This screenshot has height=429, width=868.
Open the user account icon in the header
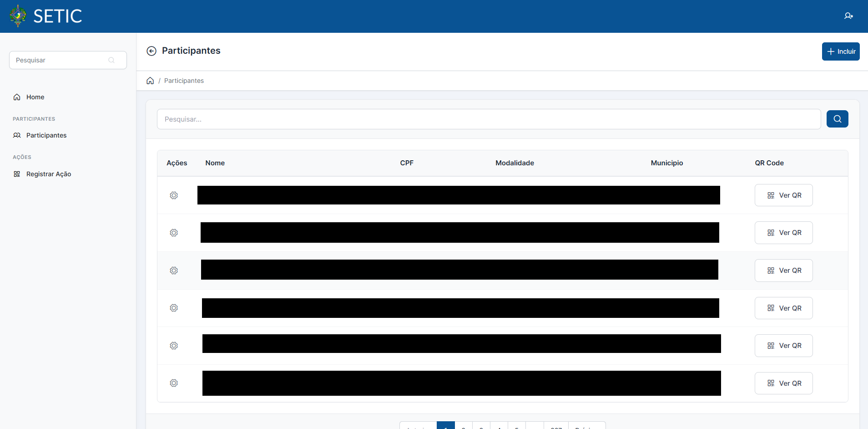tap(848, 16)
